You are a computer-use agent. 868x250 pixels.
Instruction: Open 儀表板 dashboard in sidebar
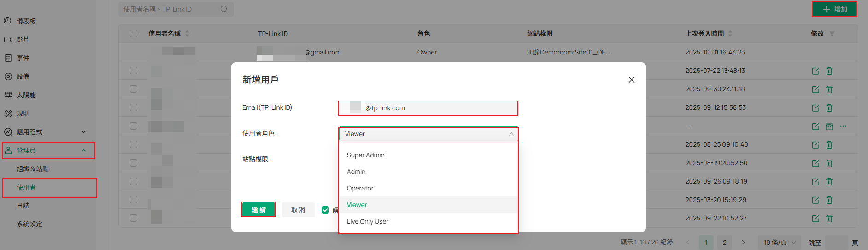click(x=26, y=21)
